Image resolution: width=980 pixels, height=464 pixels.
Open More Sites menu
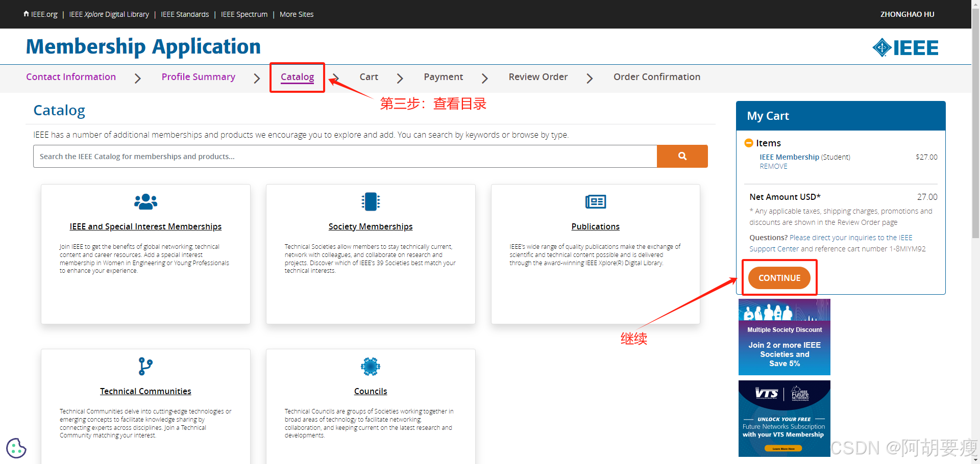pyautogui.click(x=297, y=14)
